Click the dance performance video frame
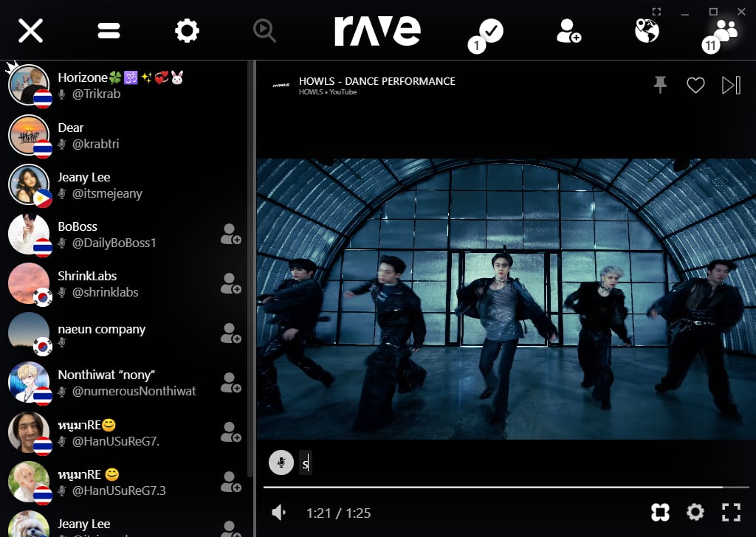 tap(506, 299)
